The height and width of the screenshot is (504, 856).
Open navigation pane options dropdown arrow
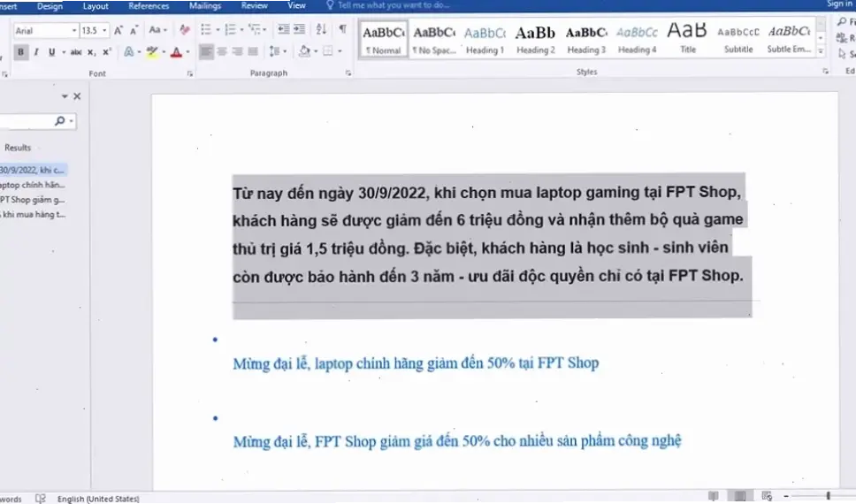65,96
